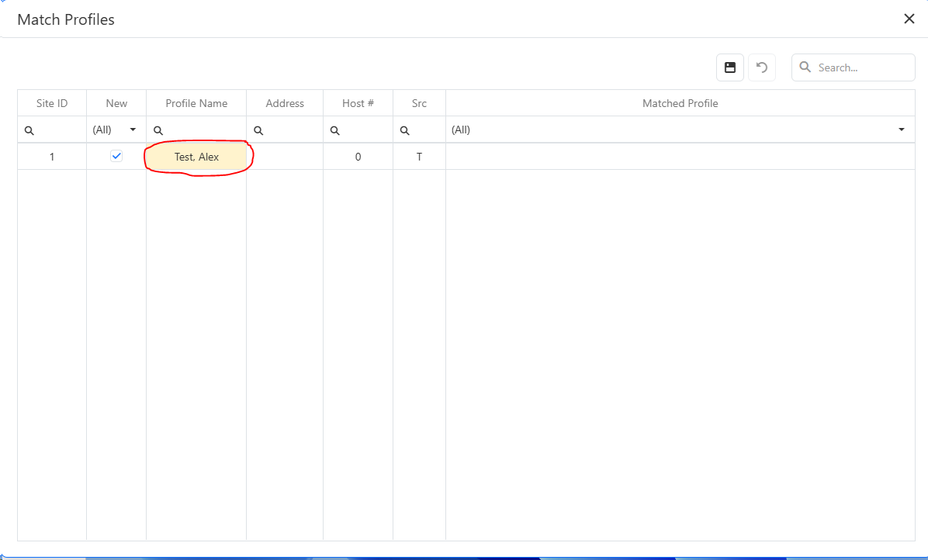Click Src cell value 'T'
Screen dimensions: 928x560
tap(419, 157)
